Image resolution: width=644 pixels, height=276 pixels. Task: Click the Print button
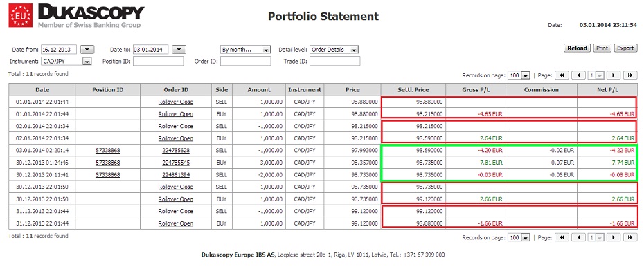coord(602,48)
